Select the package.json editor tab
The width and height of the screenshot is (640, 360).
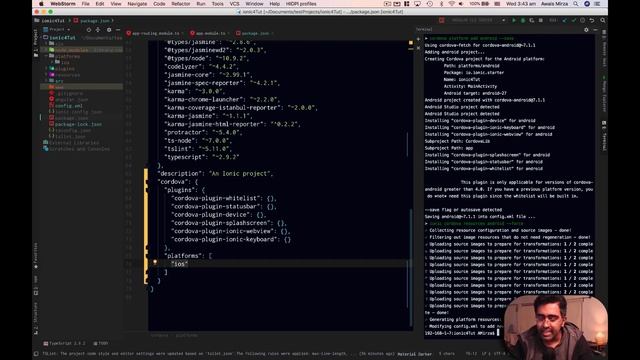pyautogui.click(x=255, y=33)
